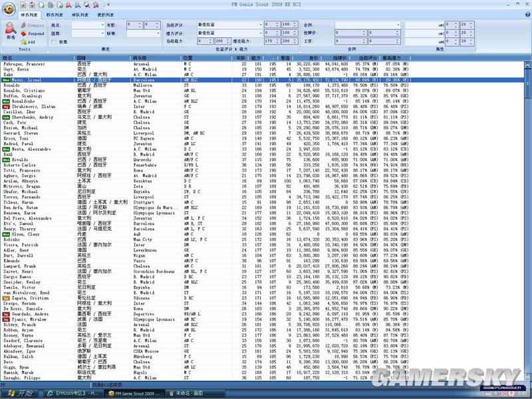The width and height of the screenshot is (532, 399).
Task: Click the red Suspend icon
Action: point(23,34)
